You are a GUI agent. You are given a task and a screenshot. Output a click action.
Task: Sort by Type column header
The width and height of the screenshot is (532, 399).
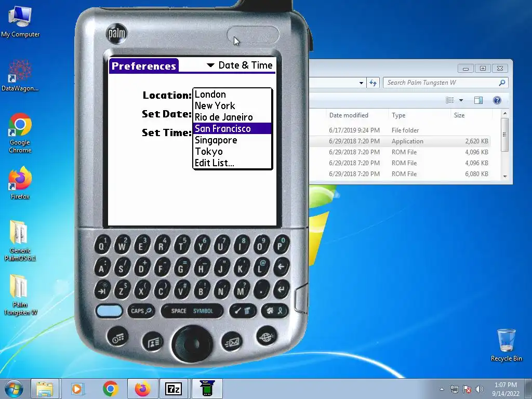pyautogui.click(x=398, y=115)
